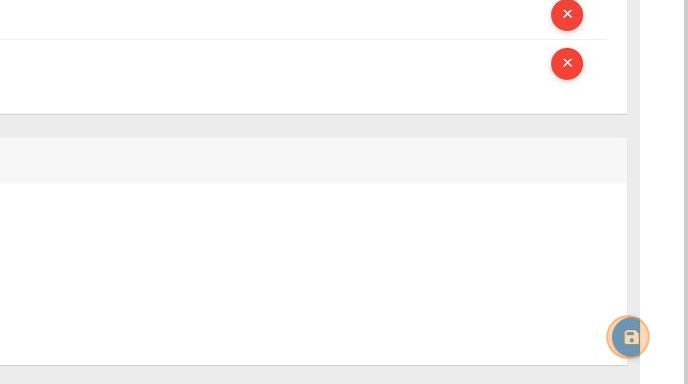Tap the orange-outlined floating action button
688x384 pixels.
tap(628, 337)
